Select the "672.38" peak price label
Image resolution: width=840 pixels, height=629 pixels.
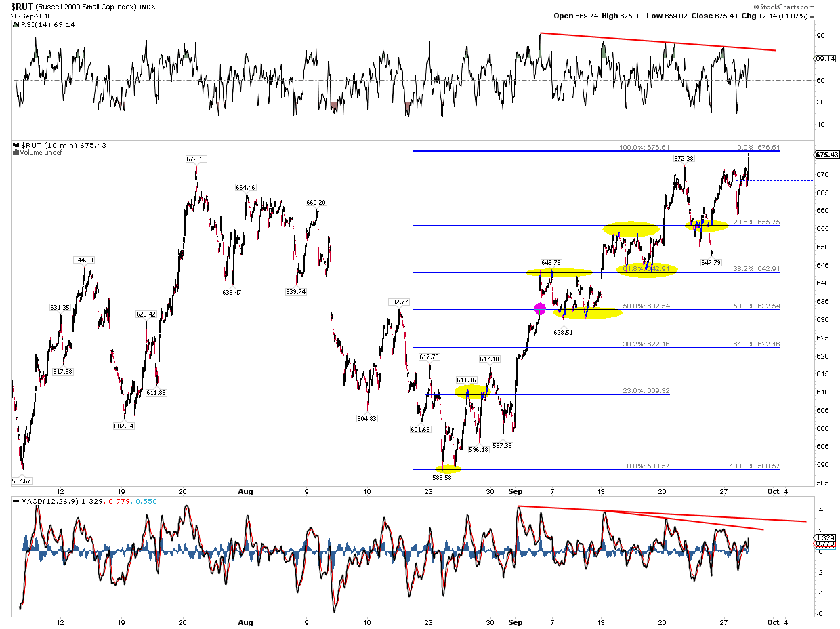pos(684,158)
